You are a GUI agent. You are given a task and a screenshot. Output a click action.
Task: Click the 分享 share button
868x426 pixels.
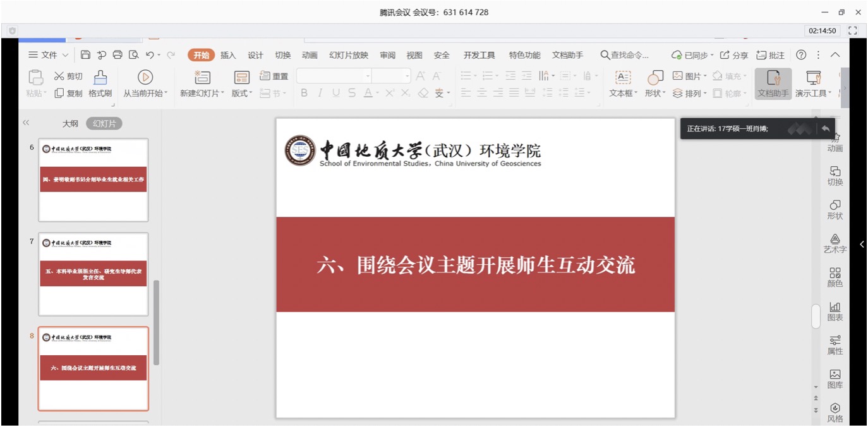734,55
